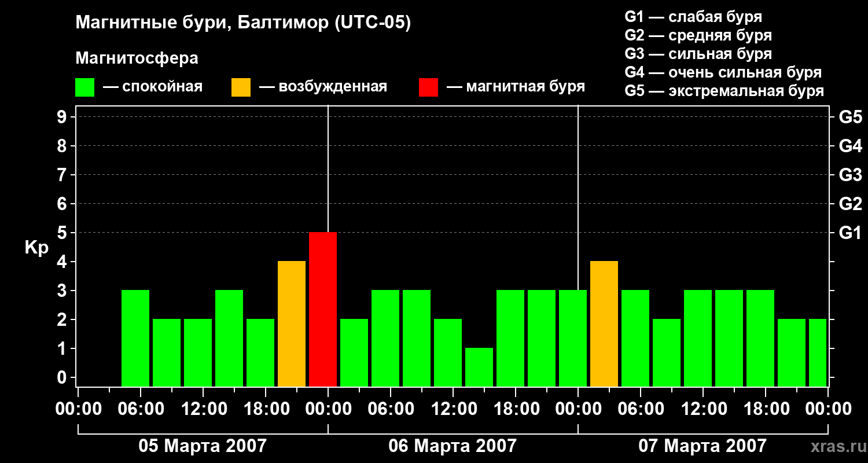
Task: Click the '12:00' time label above 07 Марта
Action: (x=703, y=409)
